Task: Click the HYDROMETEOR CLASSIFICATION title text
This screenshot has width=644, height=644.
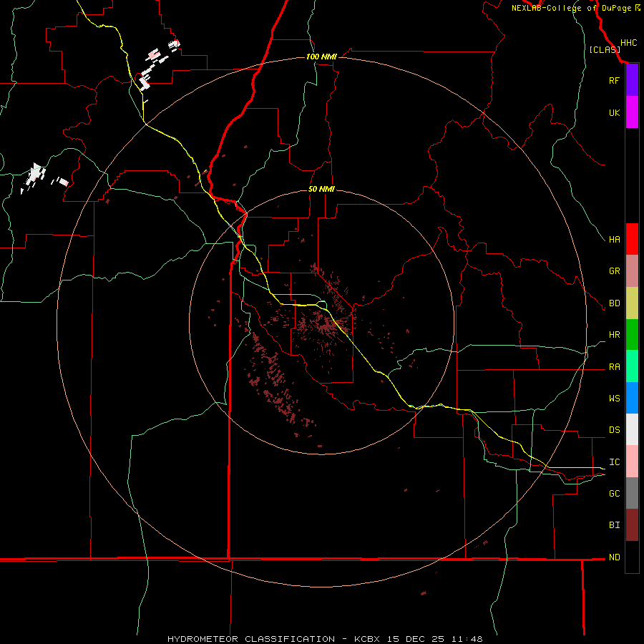Action: [x=251, y=639]
